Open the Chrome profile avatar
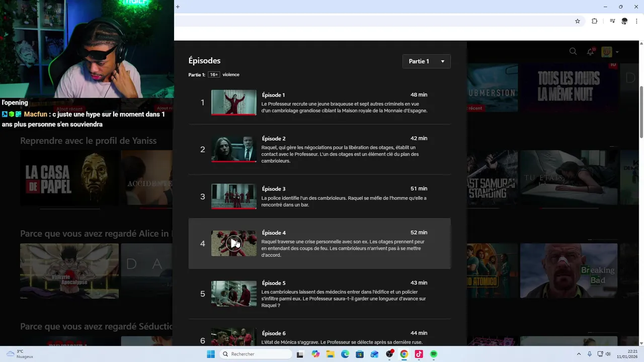 (624, 21)
